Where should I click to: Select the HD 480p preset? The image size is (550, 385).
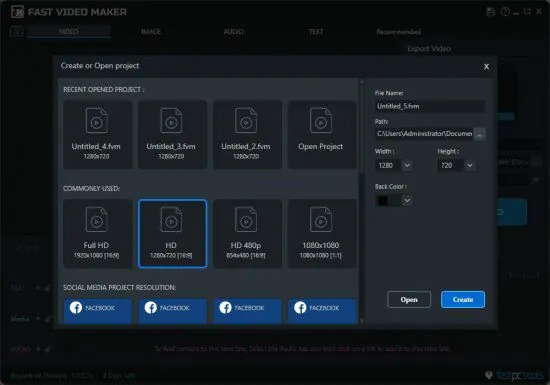(x=247, y=234)
